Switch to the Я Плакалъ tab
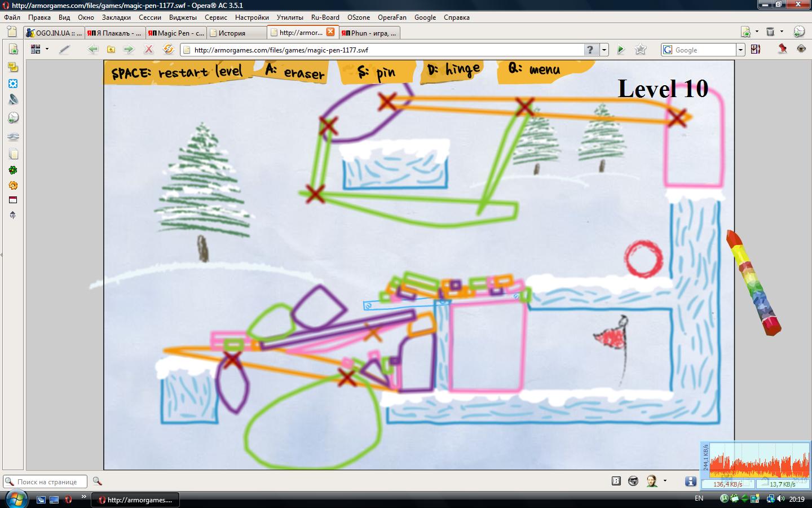 point(115,33)
